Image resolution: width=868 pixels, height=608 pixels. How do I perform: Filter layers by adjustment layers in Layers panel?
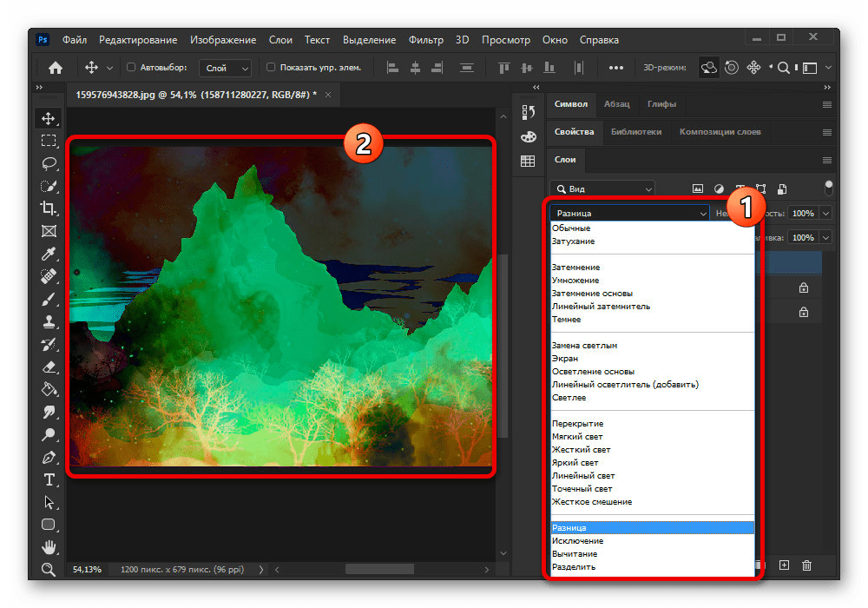[x=719, y=188]
